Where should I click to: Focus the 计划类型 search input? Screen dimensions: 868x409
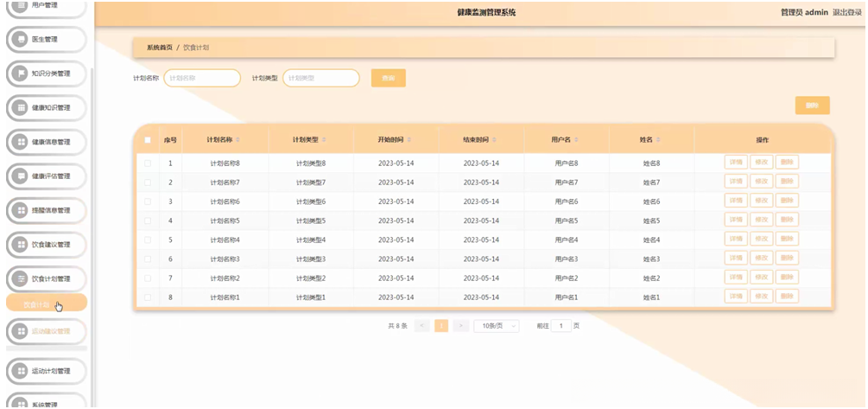pos(321,78)
